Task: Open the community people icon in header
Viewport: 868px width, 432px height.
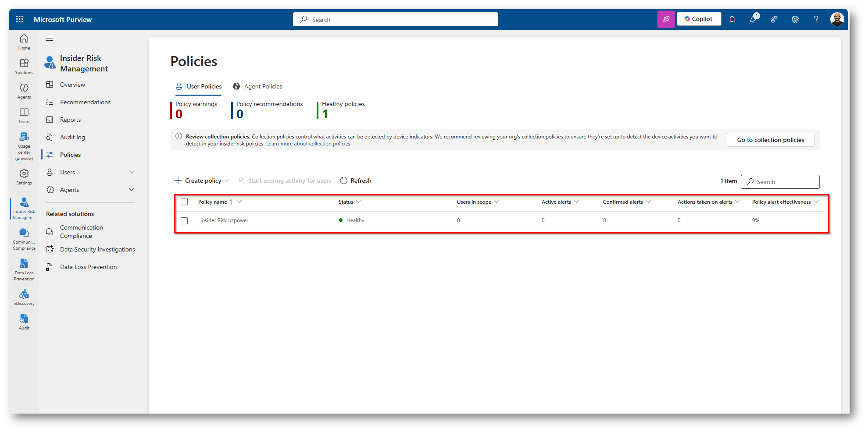Action: 774,19
